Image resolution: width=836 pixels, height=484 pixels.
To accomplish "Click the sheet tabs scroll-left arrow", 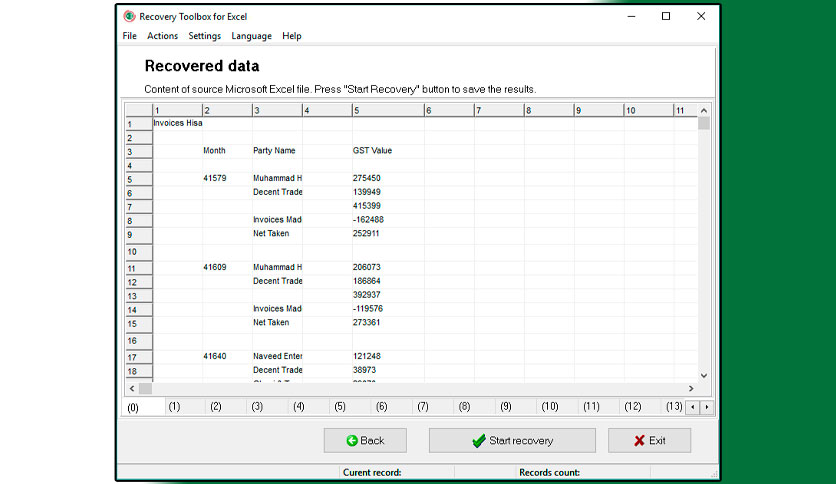I will coord(693,407).
